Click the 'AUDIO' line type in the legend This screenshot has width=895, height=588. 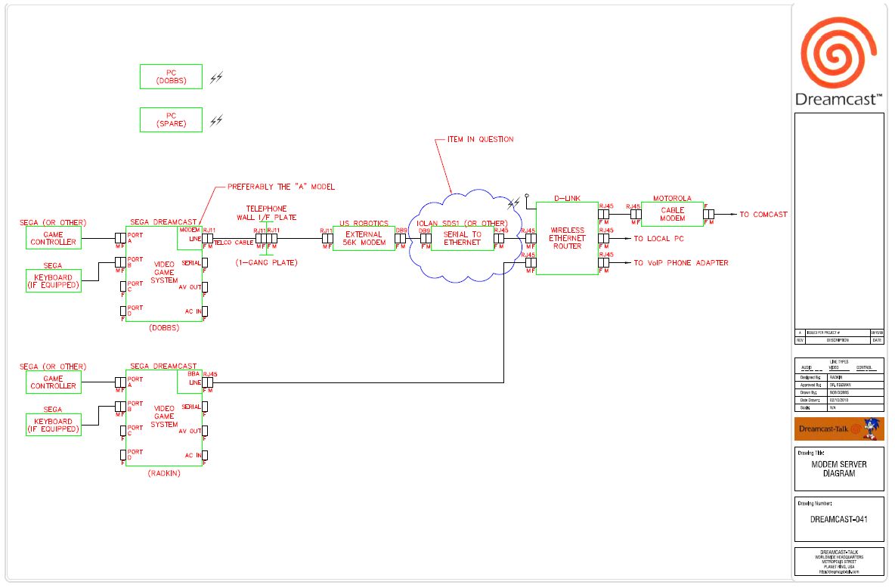tap(807, 367)
